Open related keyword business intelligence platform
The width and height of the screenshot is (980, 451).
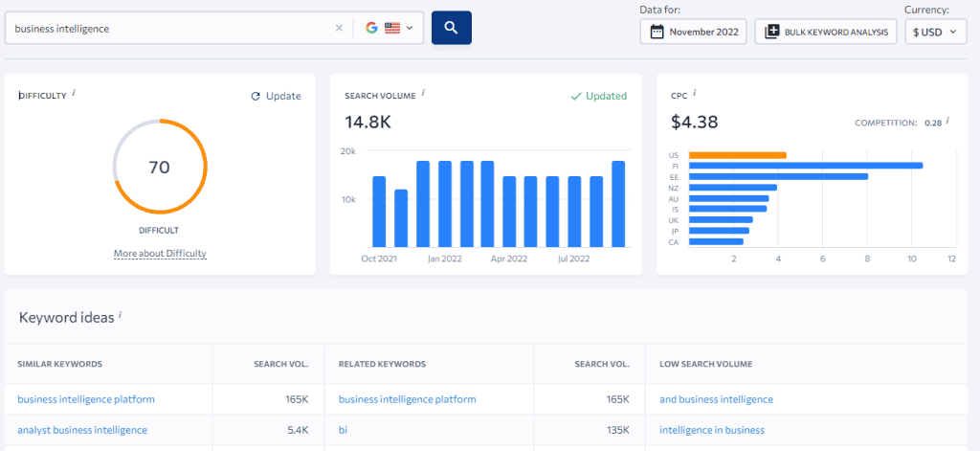click(408, 399)
